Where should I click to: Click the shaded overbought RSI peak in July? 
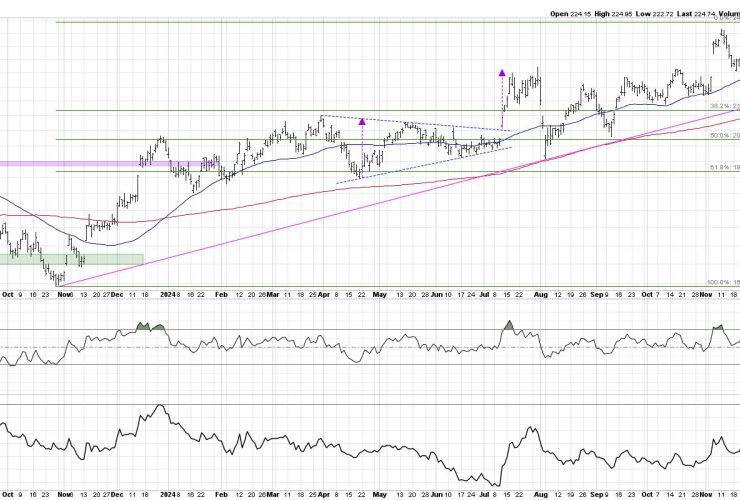(x=509, y=325)
